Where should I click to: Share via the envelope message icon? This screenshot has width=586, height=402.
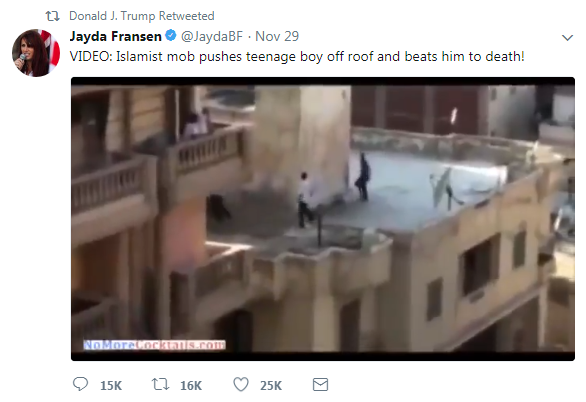[320, 384]
